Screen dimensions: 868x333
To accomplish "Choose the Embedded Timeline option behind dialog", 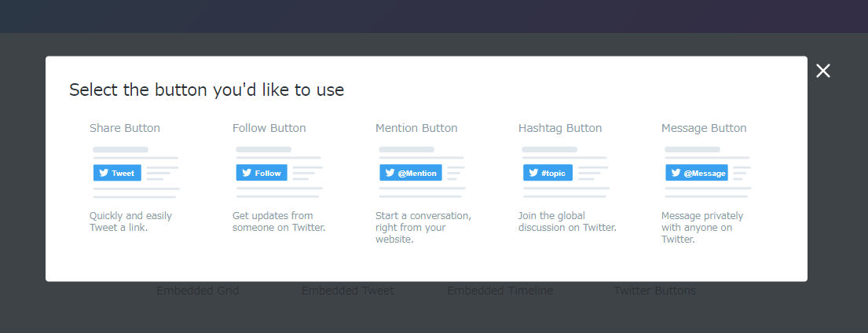I will [500, 291].
